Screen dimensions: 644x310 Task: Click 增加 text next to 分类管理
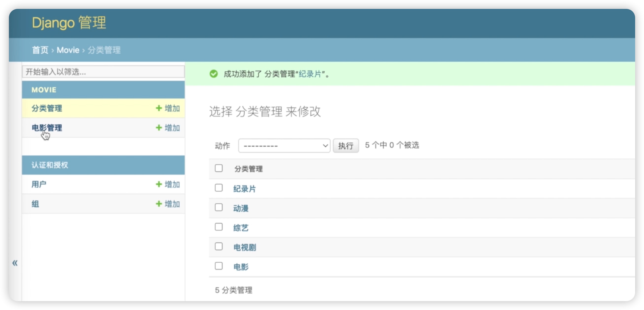point(172,108)
